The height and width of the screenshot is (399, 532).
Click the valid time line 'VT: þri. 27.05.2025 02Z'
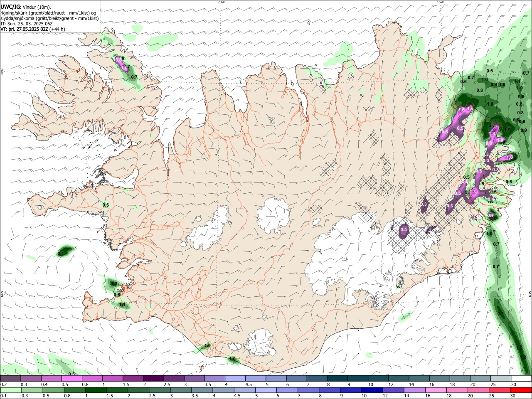(25, 29)
